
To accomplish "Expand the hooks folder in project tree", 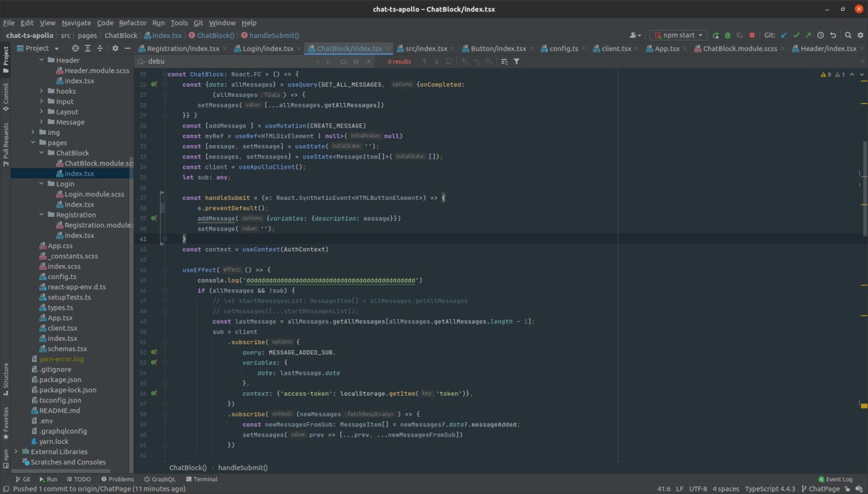I will coord(42,91).
